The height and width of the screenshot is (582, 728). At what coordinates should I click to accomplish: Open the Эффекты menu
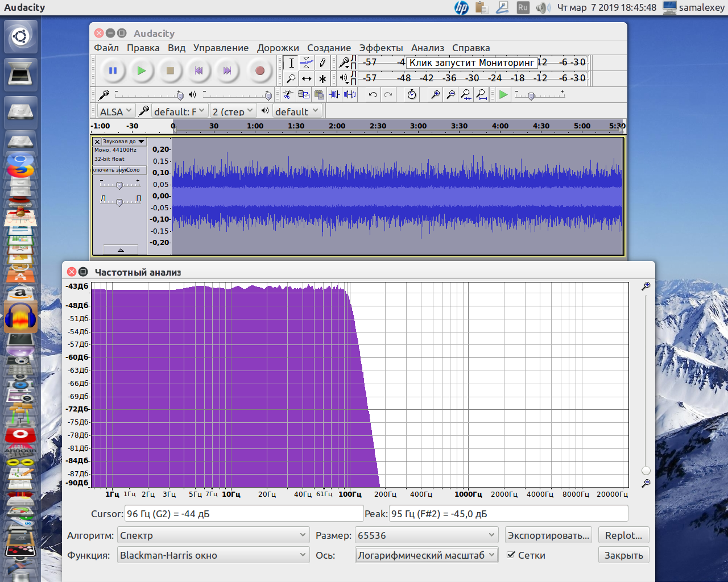coord(381,48)
